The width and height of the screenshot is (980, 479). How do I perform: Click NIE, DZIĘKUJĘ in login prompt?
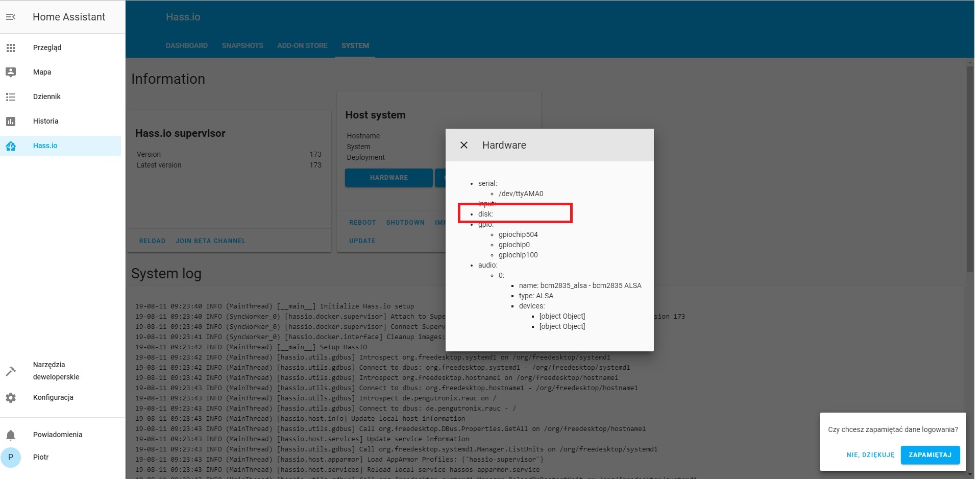(x=870, y=455)
